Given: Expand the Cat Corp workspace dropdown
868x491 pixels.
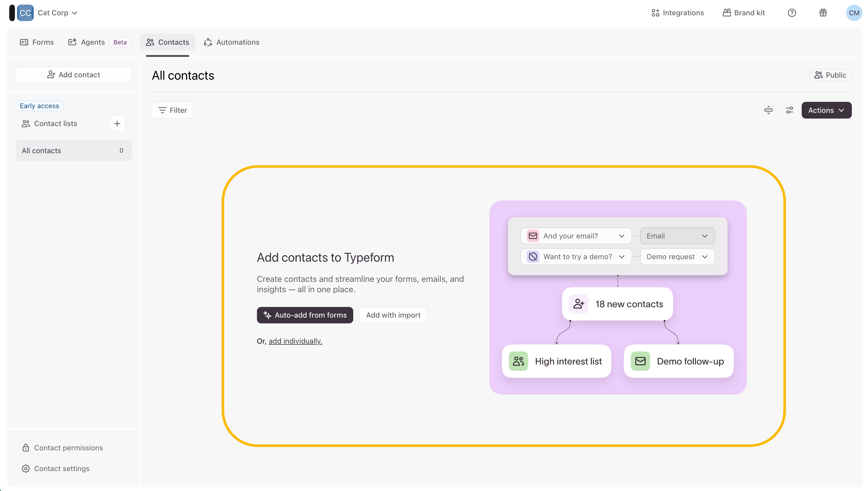Looking at the screenshot, I should coord(58,13).
